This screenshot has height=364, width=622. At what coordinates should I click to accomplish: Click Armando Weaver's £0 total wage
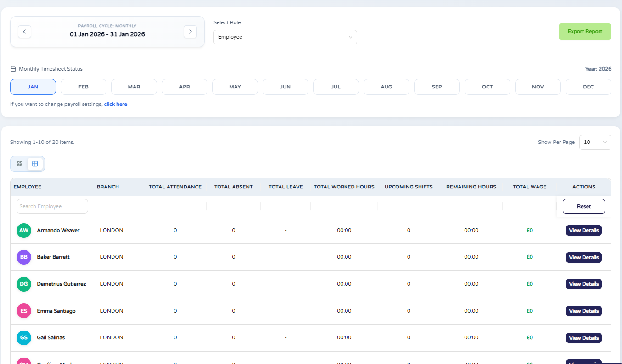tap(530, 231)
